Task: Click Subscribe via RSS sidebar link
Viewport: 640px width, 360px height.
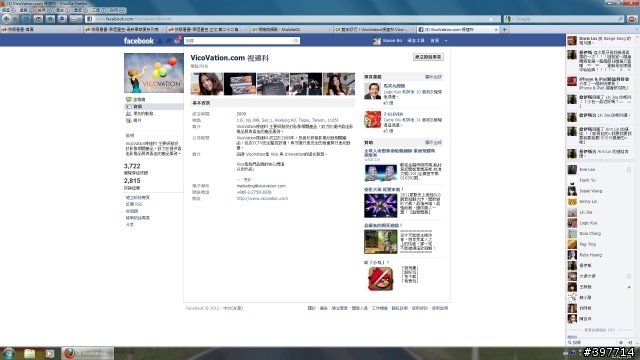Action: [x=134, y=204]
